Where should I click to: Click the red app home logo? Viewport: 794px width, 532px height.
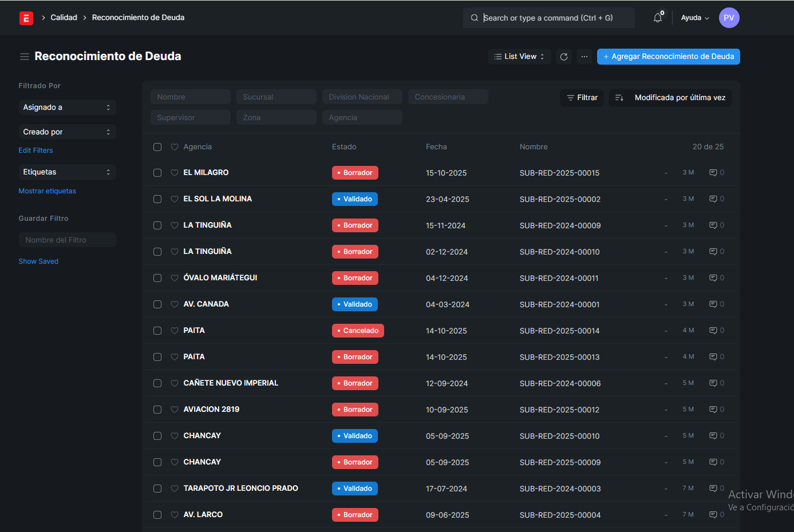pos(26,18)
